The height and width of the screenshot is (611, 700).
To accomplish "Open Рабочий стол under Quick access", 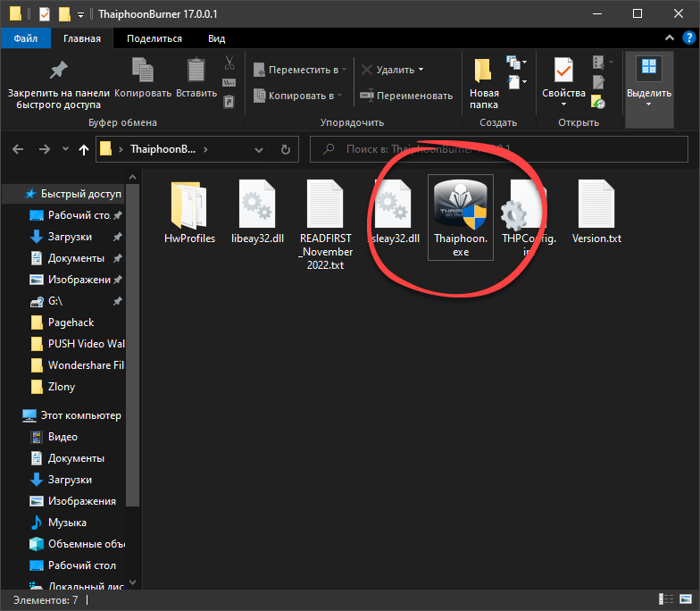I will coord(79,215).
